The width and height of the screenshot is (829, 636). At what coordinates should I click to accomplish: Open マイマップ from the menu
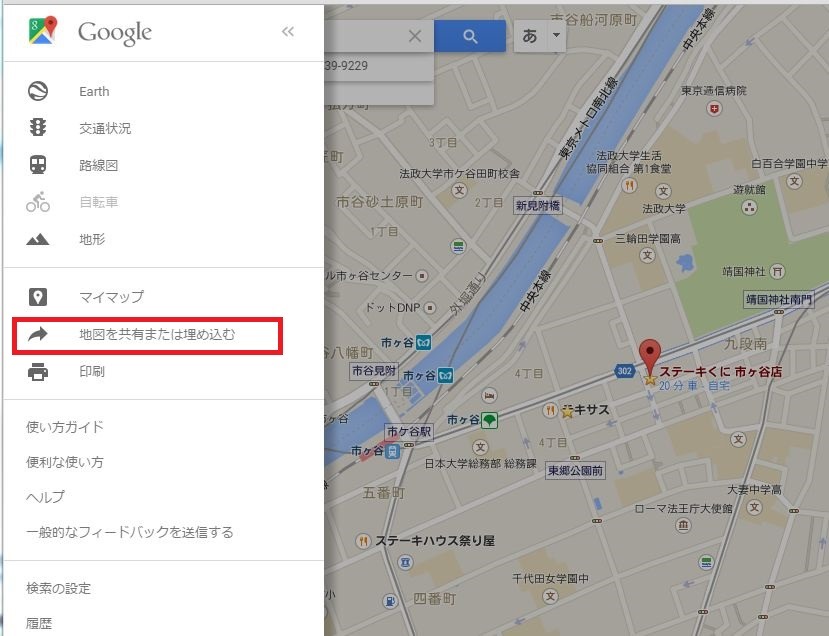(111, 297)
